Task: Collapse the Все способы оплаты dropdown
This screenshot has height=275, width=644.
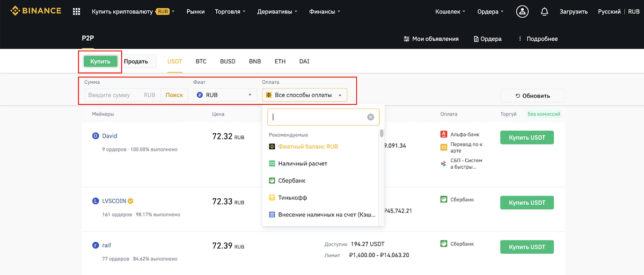Action: pyautogui.click(x=304, y=95)
